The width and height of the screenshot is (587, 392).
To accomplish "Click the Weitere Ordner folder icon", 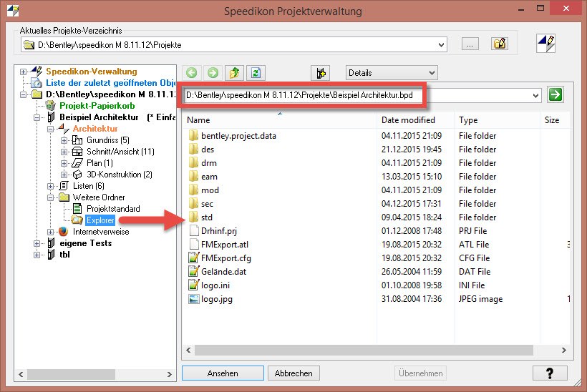I will click(64, 197).
